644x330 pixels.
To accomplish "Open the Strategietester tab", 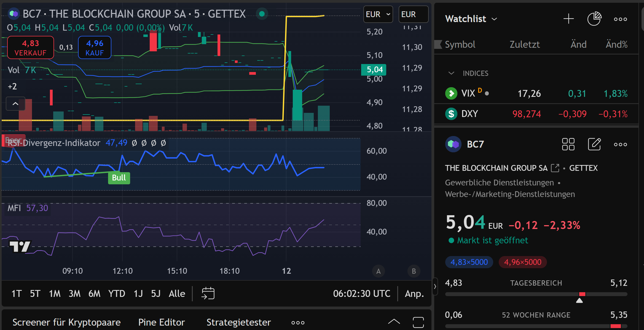I will [239, 322].
